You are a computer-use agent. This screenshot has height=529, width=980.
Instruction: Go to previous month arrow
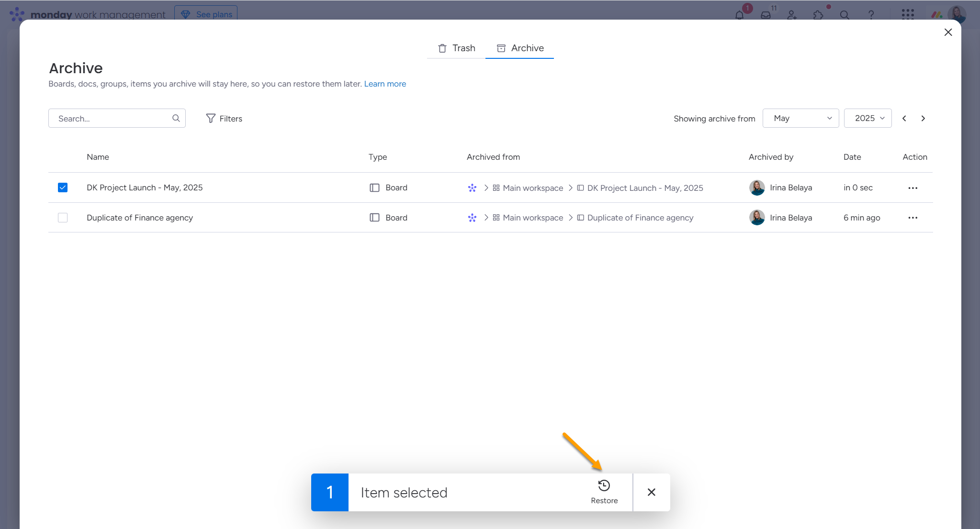(904, 118)
